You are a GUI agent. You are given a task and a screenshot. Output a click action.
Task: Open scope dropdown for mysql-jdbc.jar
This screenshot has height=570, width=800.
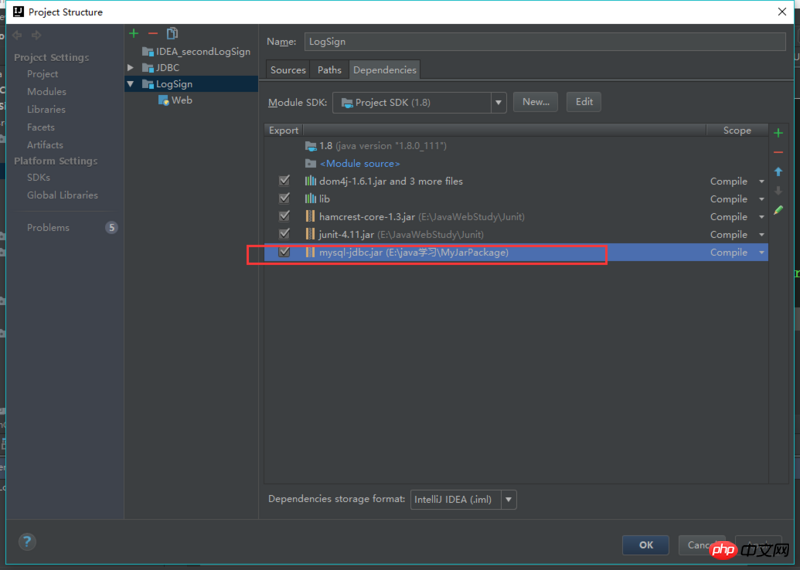[x=761, y=253]
